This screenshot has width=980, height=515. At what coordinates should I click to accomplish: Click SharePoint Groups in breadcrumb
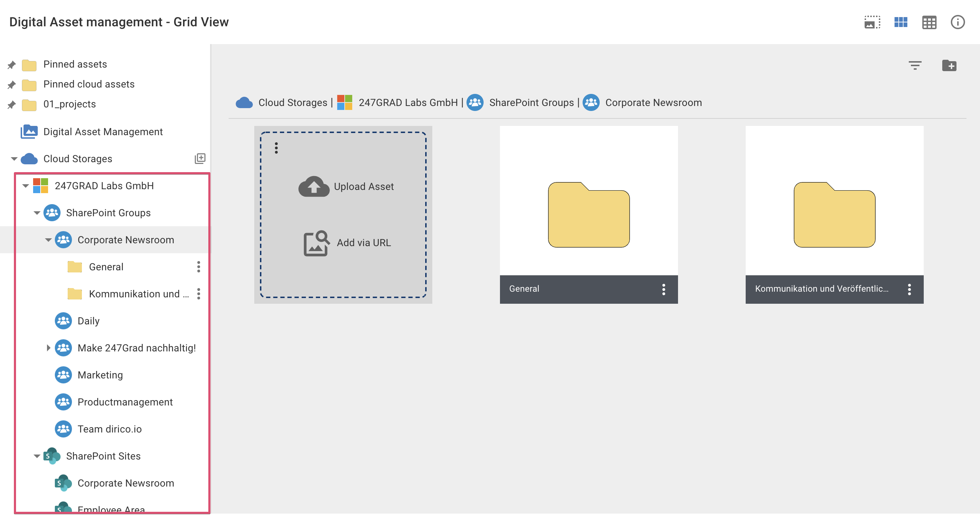pyautogui.click(x=531, y=103)
